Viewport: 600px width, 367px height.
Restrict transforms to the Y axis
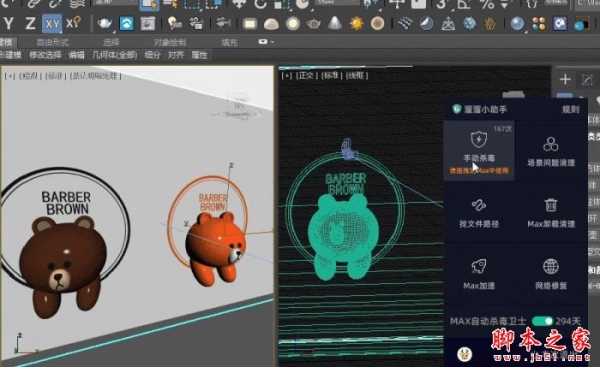click(x=8, y=23)
